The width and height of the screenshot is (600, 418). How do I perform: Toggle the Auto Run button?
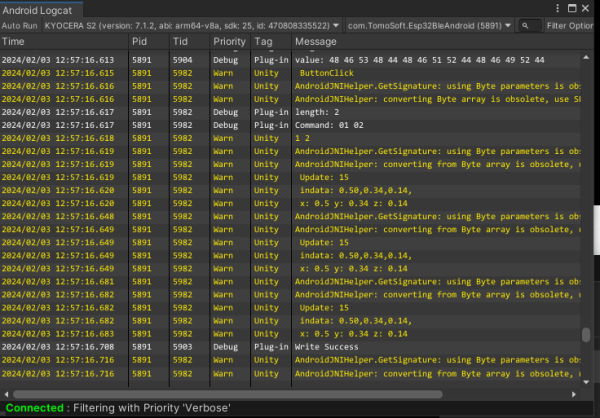(x=20, y=25)
